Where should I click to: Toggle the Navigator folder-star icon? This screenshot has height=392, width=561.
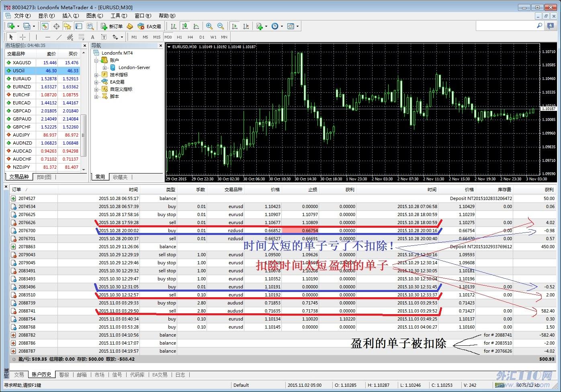pos(68,26)
